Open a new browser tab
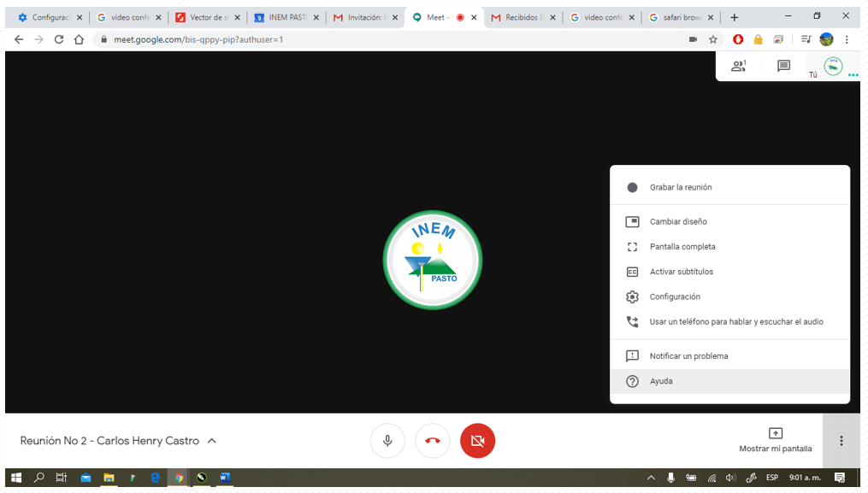 pyautogui.click(x=734, y=18)
